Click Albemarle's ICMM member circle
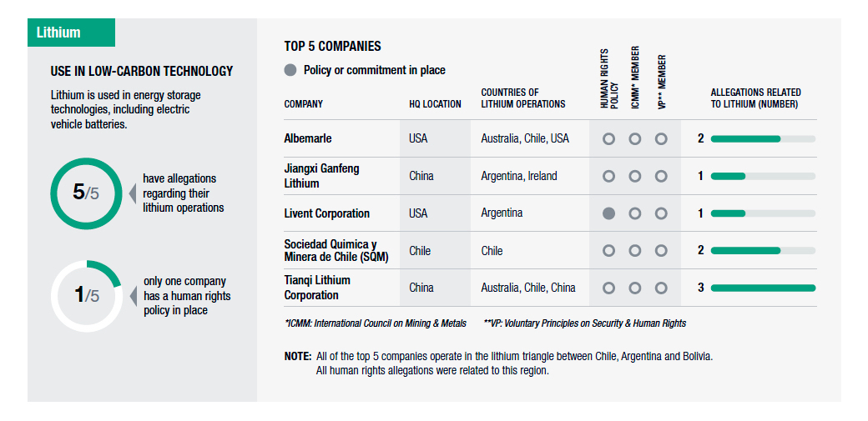This screenshot has width=868, height=421. coord(635,139)
